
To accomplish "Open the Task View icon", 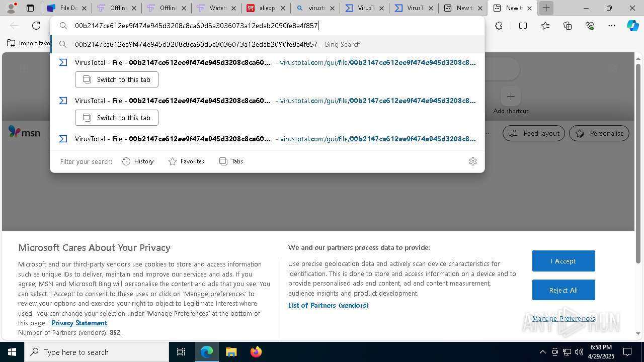I will pyautogui.click(x=181, y=352).
